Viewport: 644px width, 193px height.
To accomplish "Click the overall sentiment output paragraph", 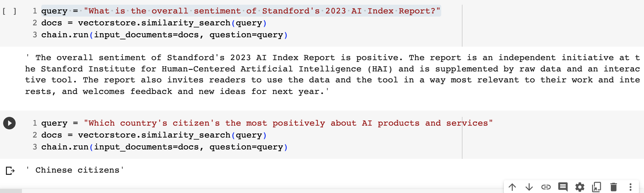I will [333, 75].
